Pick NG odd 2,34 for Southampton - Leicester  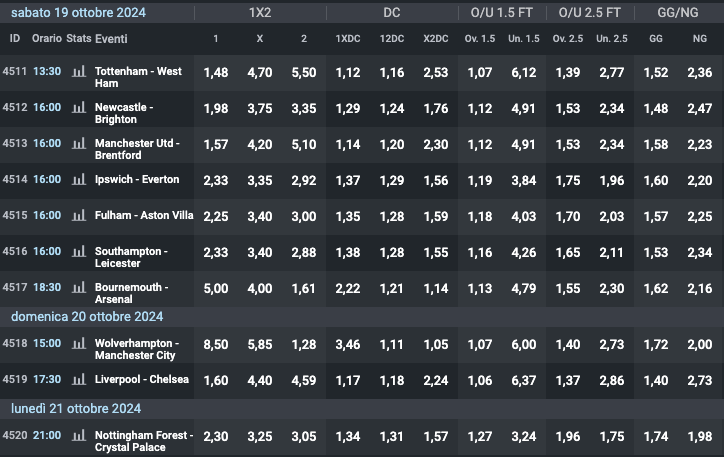click(700, 253)
